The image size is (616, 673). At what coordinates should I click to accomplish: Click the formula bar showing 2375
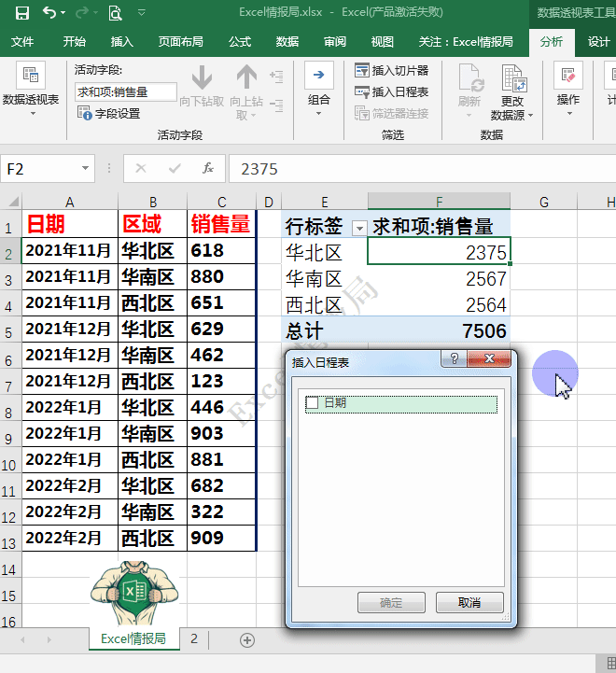(422, 169)
